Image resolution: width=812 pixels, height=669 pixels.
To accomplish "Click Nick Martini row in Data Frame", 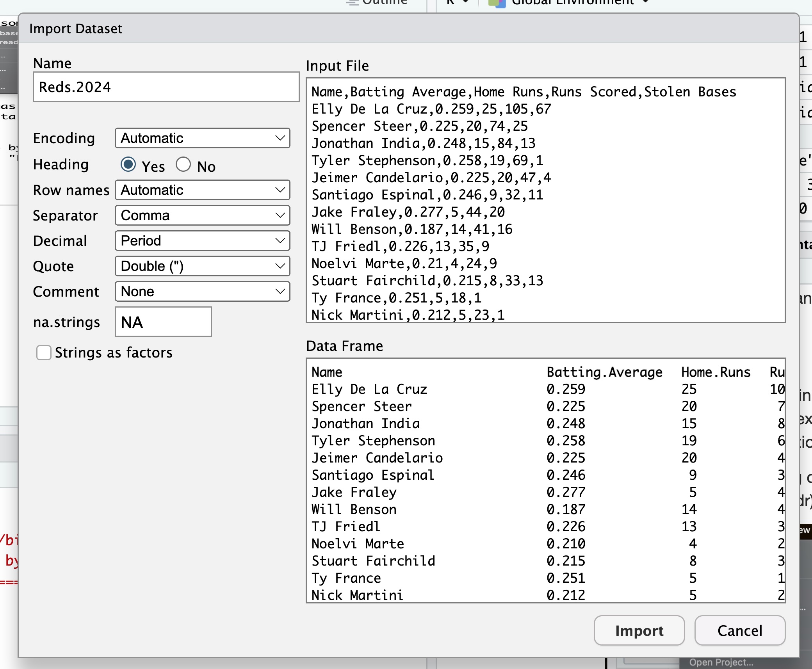I will (x=357, y=595).
